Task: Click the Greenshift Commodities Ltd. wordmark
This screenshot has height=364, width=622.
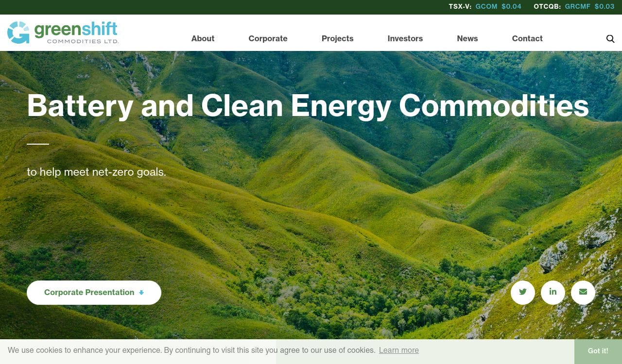Action: [x=76, y=33]
